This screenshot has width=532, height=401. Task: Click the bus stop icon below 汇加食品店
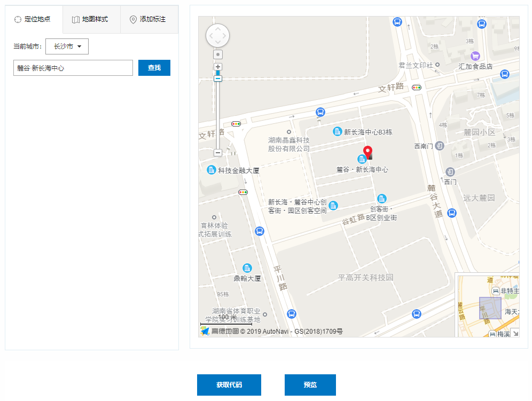click(x=505, y=74)
